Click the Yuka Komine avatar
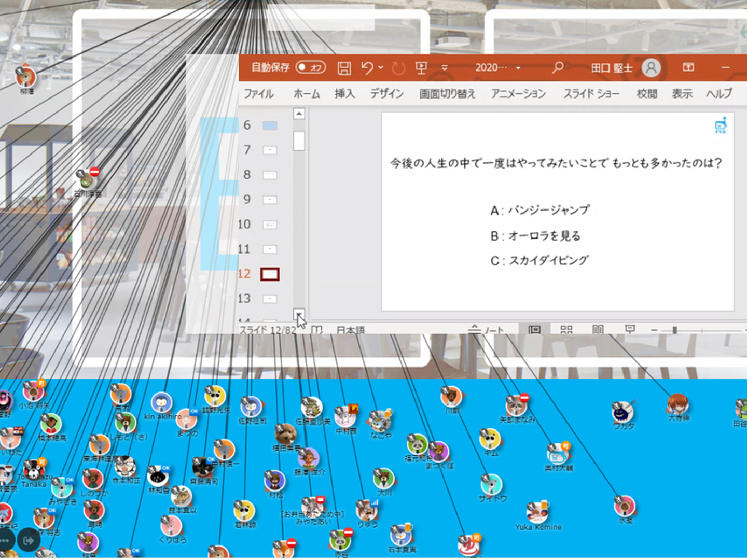 tap(537, 512)
